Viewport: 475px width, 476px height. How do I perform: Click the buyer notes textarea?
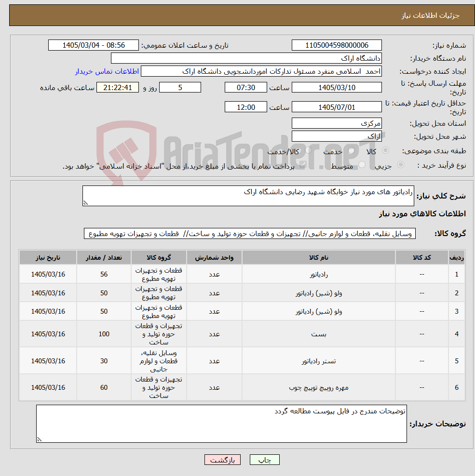tap(221, 423)
